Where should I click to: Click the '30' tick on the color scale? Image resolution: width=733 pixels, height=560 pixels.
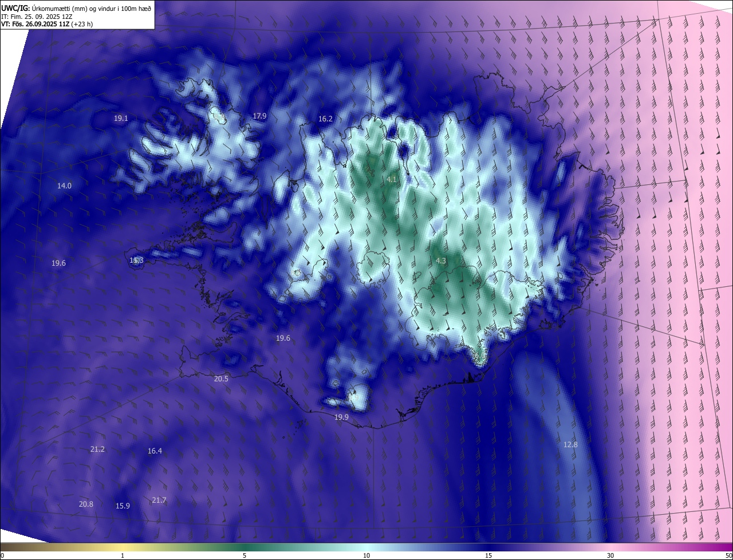tap(610, 556)
